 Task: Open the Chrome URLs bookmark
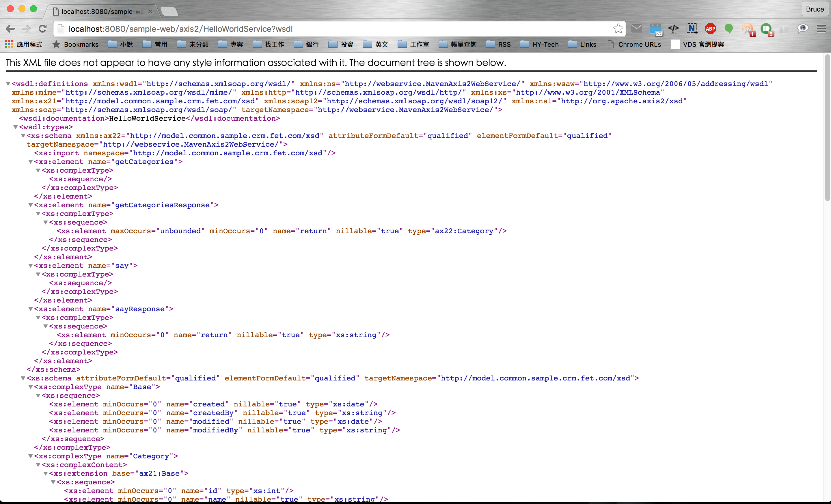[x=634, y=44]
